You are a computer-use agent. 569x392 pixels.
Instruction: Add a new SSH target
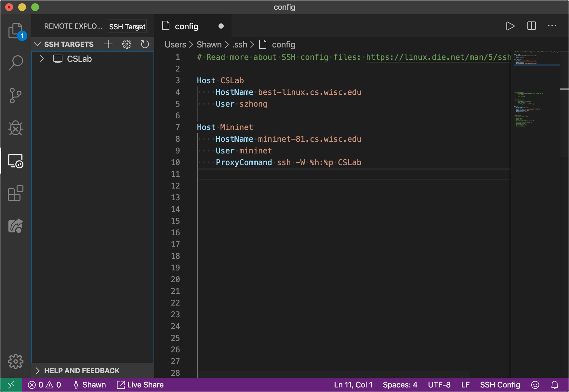[108, 44]
